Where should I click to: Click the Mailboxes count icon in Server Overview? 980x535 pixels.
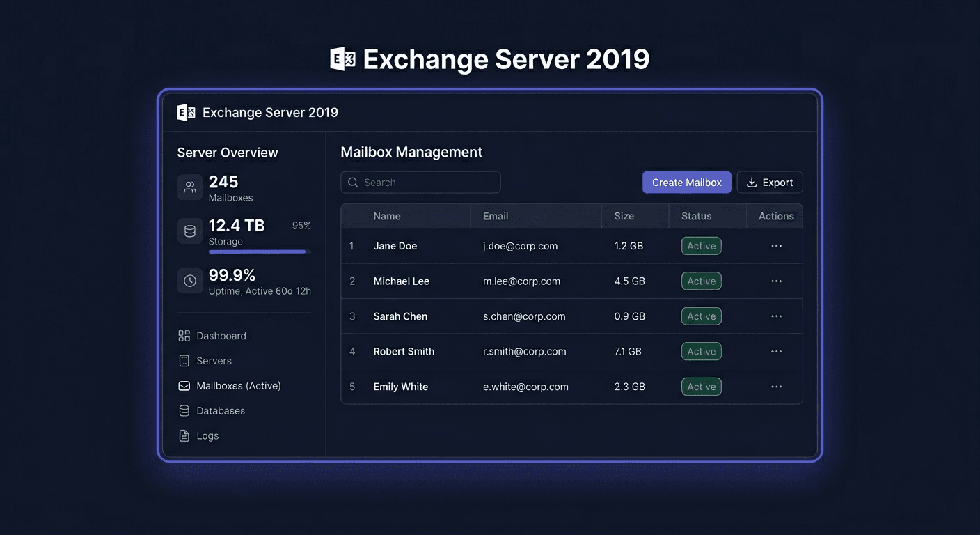click(x=189, y=187)
